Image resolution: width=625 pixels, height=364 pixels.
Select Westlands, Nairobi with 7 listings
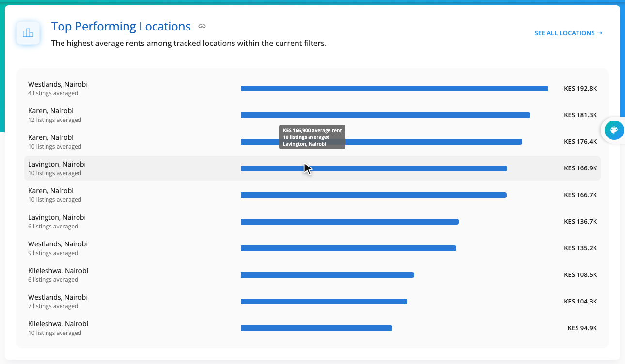pyautogui.click(x=312, y=302)
